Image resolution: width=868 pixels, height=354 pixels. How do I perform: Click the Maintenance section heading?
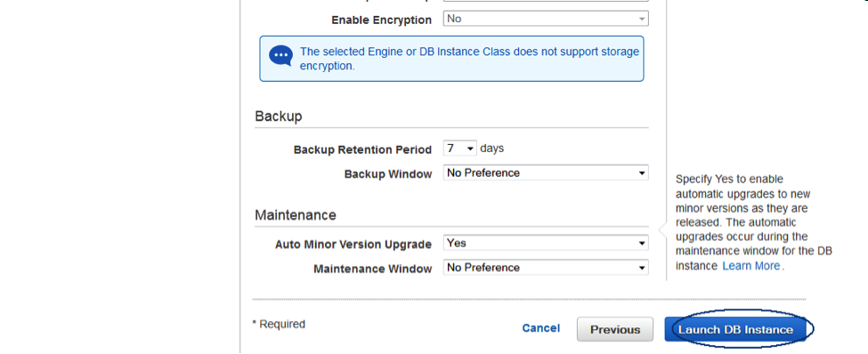[296, 214]
